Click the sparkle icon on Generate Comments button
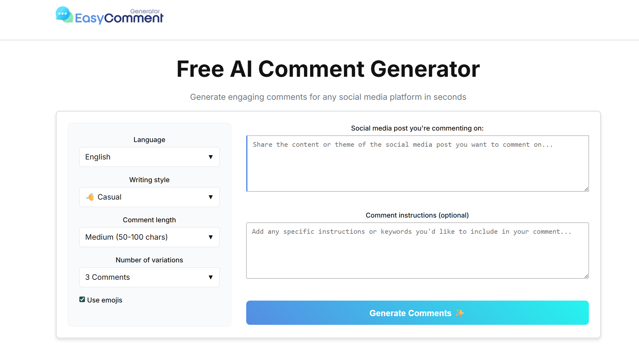This screenshot has height=364, width=639. point(460,313)
